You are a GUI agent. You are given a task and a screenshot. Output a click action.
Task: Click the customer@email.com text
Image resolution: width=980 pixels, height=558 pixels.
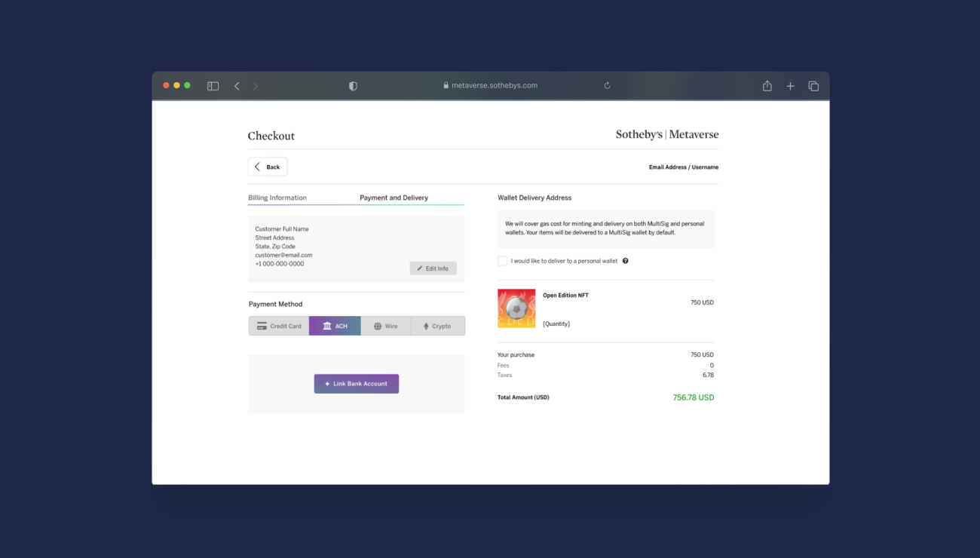[283, 255]
